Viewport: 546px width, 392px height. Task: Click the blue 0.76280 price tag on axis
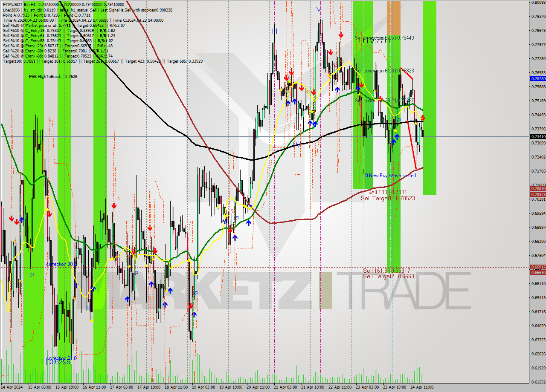click(537, 79)
